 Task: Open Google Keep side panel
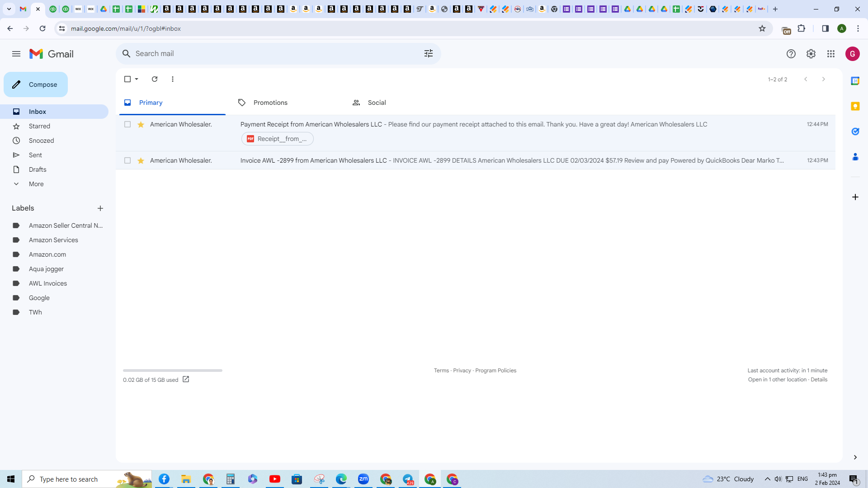click(x=855, y=106)
